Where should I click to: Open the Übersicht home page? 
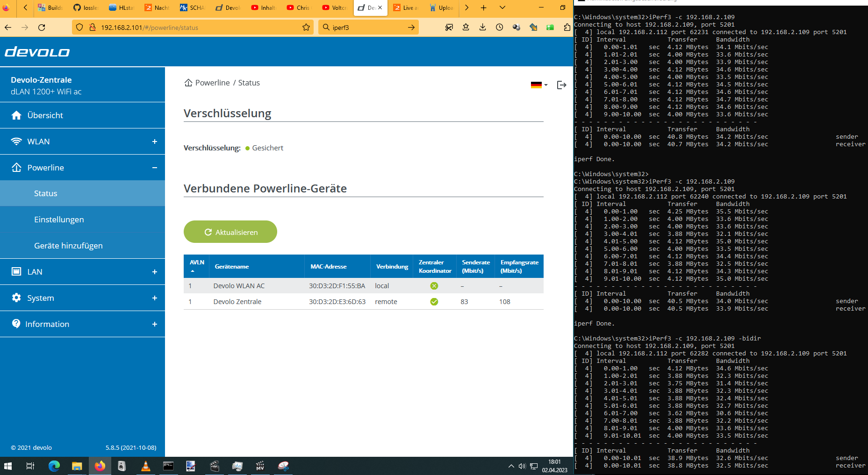coord(82,115)
